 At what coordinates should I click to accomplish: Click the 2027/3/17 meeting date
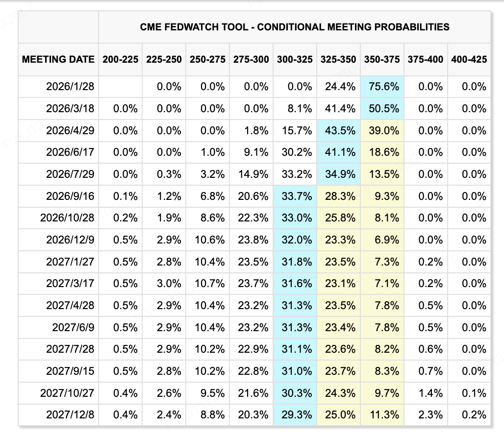click(x=70, y=284)
